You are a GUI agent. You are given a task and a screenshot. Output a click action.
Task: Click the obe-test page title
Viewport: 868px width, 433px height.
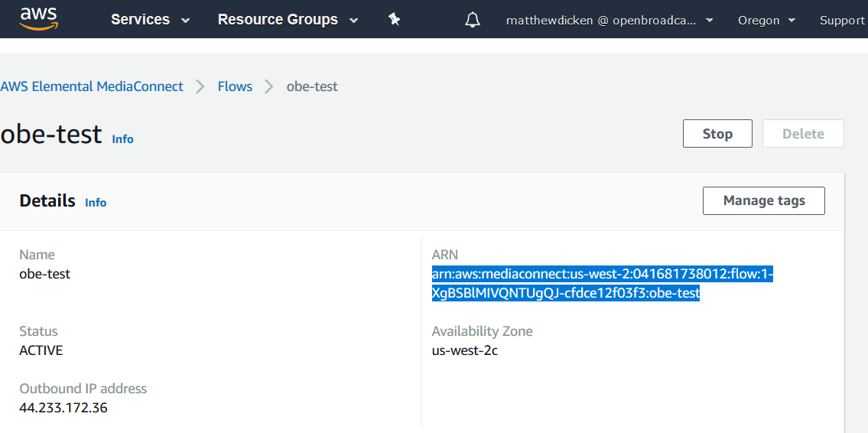[x=51, y=135]
